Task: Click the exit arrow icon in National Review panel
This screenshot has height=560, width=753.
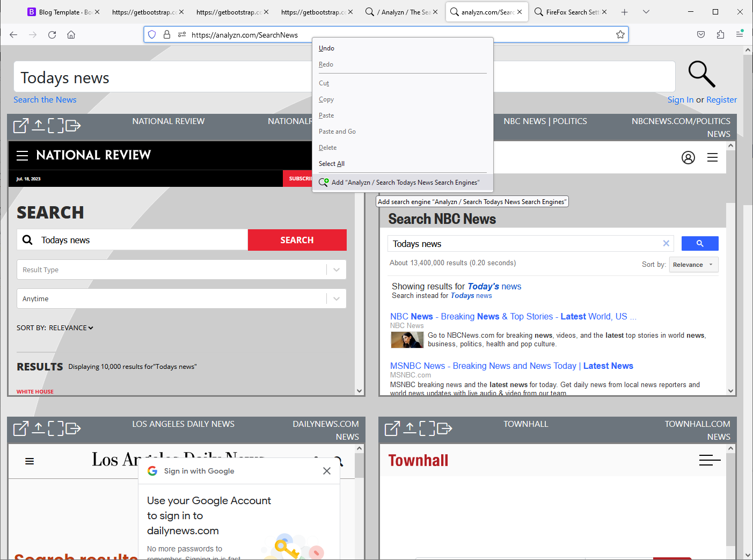Action: 73,126
